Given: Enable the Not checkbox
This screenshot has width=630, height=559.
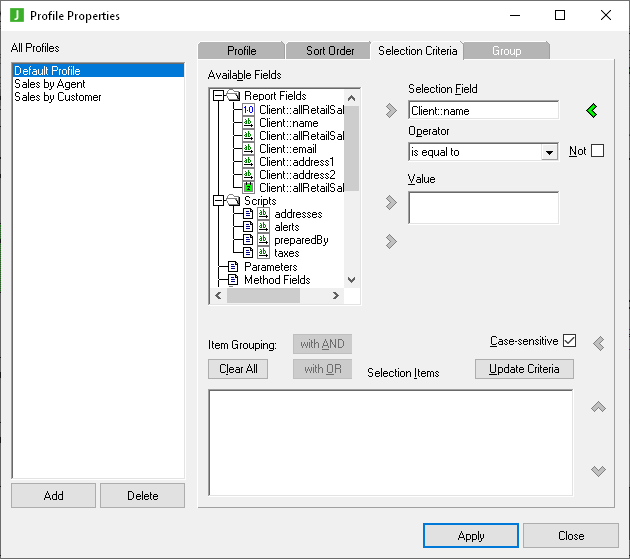Looking at the screenshot, I should tap(598, 151).
